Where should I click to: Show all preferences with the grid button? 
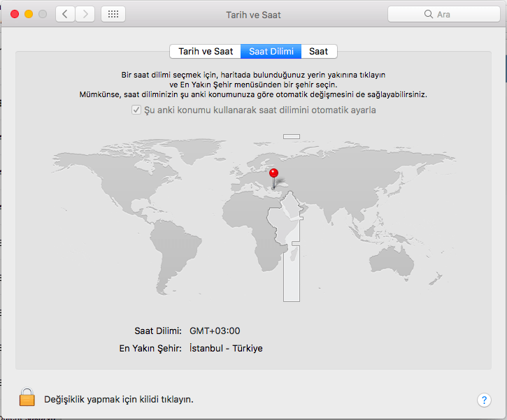113,14
